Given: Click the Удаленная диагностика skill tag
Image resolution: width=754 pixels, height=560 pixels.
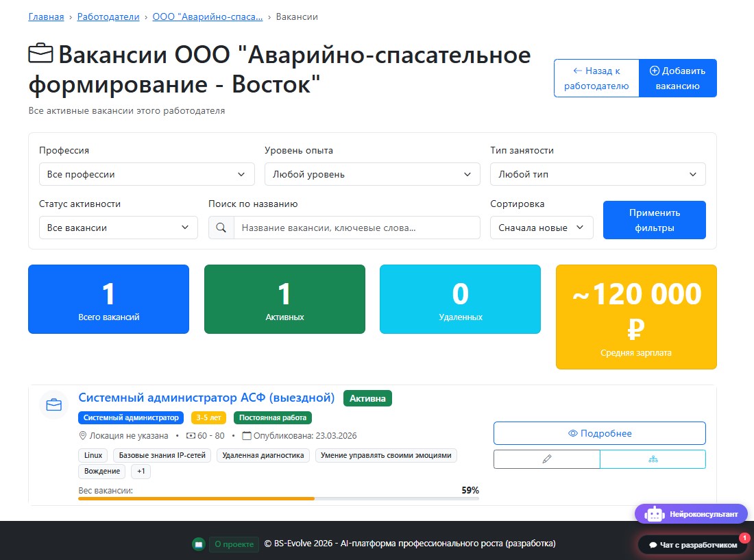Looking at the screenshot, I should click(263, 455).
